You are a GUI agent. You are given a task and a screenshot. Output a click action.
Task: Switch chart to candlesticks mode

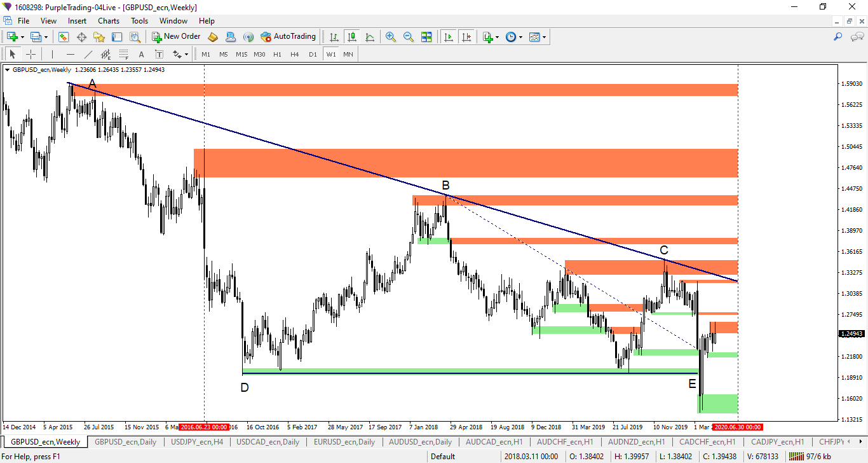click(x=351, y=37)
